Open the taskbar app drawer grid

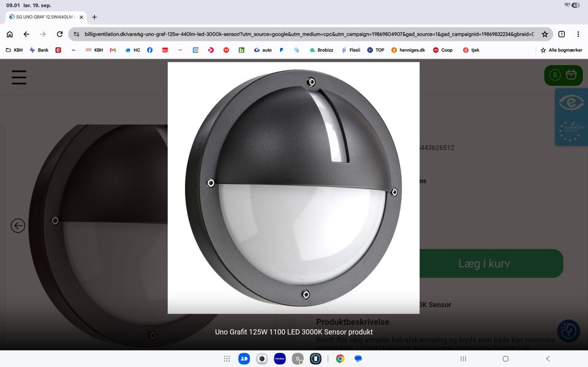pos(227,359)
